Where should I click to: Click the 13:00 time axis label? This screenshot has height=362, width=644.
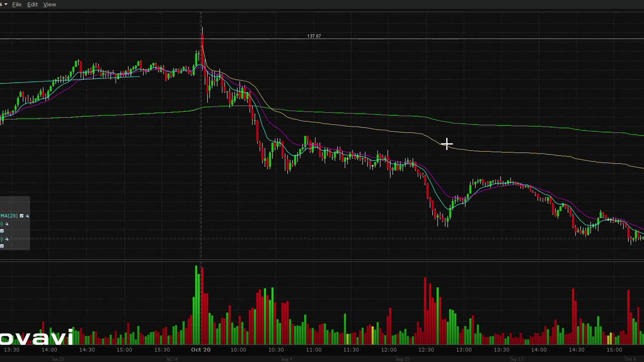(464, 349)
